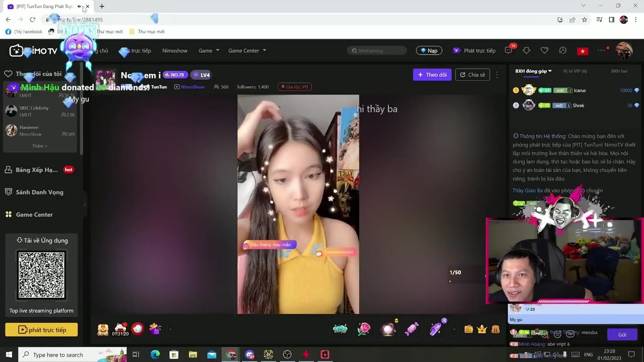Send the purple rocket gift
The height and width of the screenshot is (362, 644).
(x=436, y=329)
